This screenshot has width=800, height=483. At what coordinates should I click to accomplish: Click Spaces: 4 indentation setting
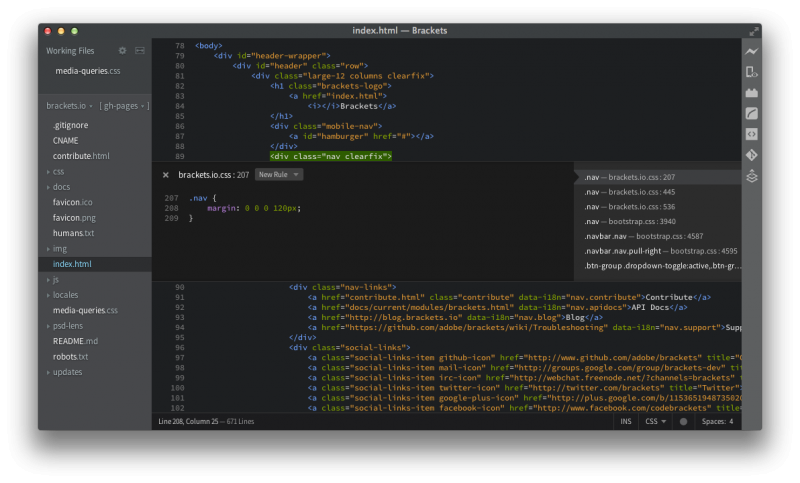717,421
